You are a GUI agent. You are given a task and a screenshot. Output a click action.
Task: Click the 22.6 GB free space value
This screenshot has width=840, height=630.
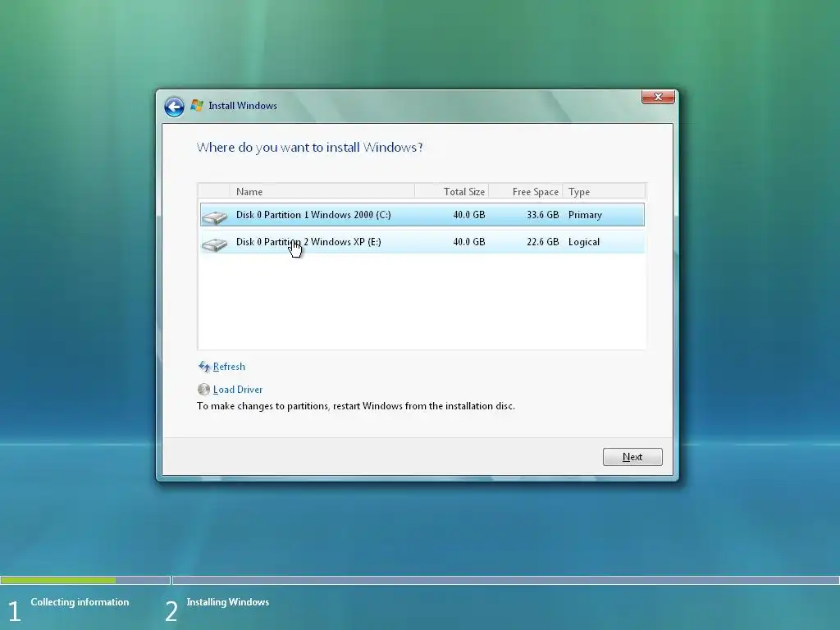543,242
